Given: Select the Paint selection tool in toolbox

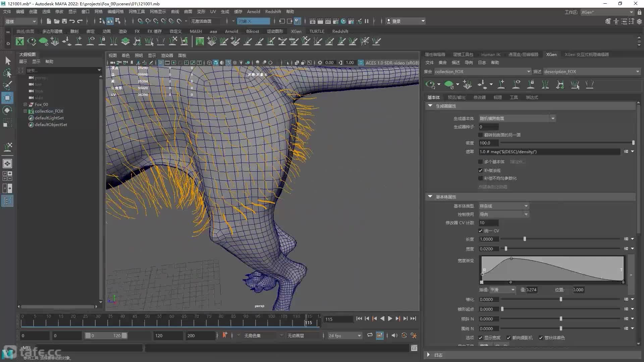Looking at the screenshot, I should (x=8, y=85).
